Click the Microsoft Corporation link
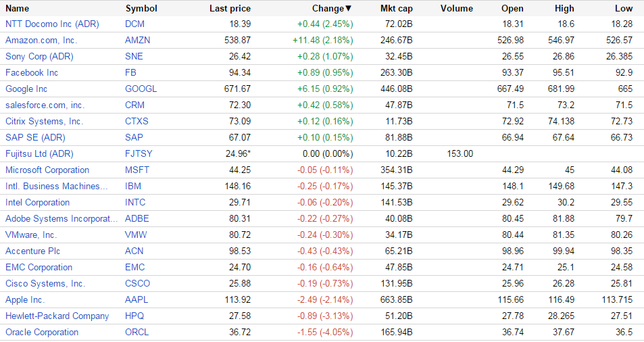 click(x=47, y=170)
